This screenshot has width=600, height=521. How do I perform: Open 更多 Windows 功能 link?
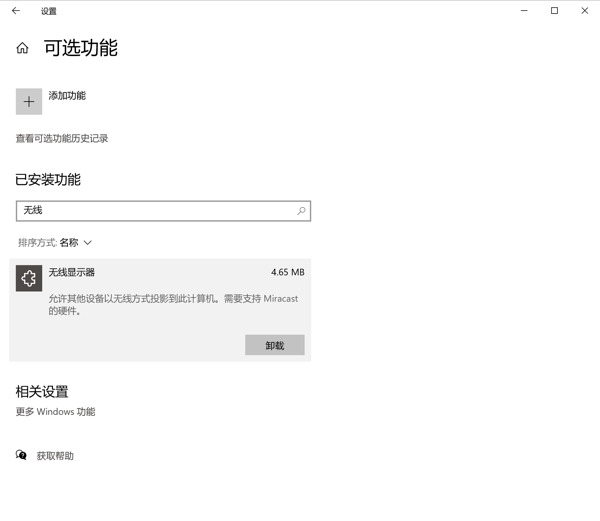[x=56, y=412]
